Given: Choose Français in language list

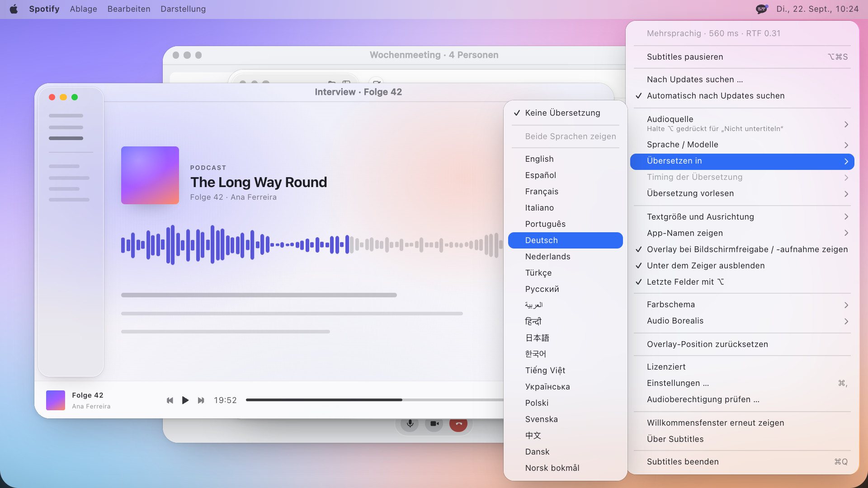Looking at the screenshot, I should click(x=566, y=192).
